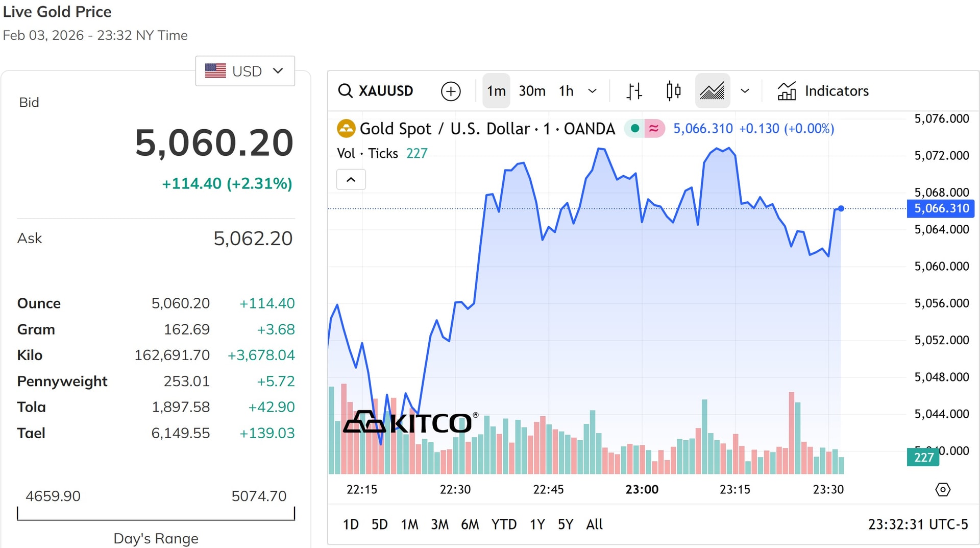Click the compare/add symbol plus icon
980x548 pixels.
(x=450, y=90)
